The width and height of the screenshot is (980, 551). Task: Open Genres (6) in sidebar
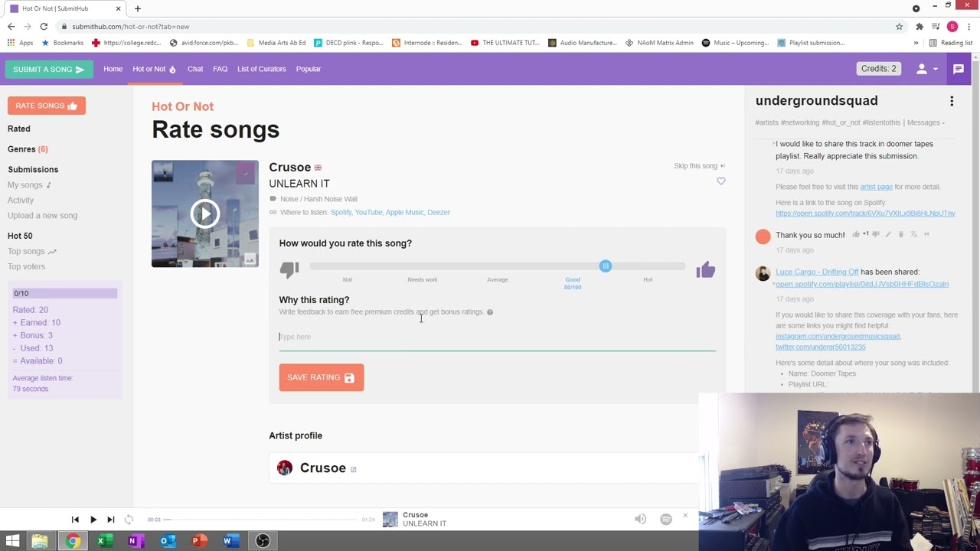(x=28, y=149)
